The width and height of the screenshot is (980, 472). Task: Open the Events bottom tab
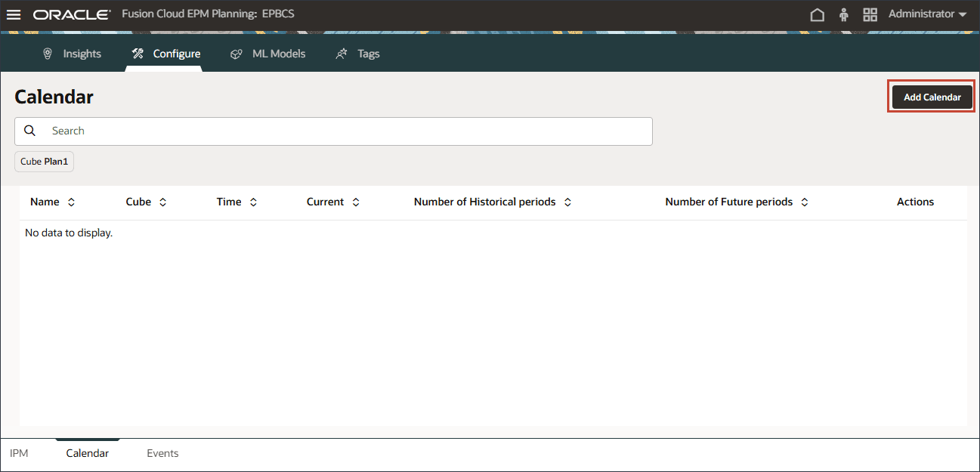(162, 453)
